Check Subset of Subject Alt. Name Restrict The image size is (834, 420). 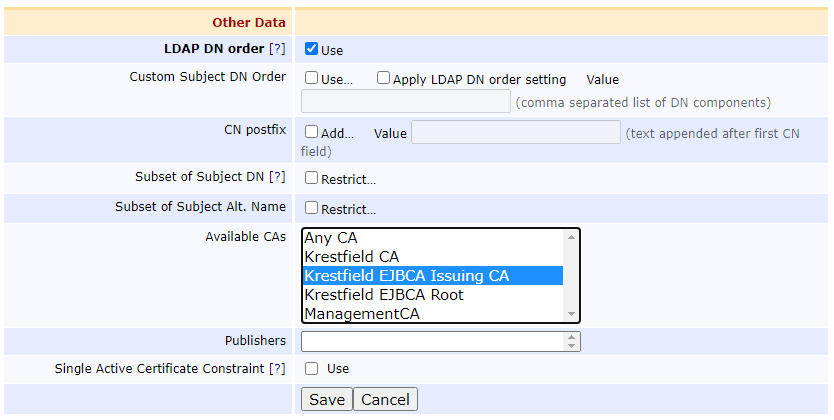312,208
